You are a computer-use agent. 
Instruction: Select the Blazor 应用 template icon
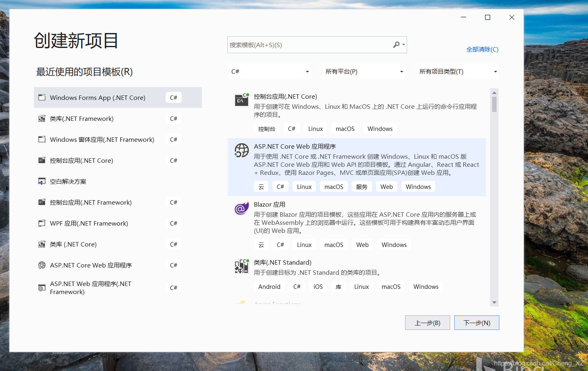pos(241,208)
